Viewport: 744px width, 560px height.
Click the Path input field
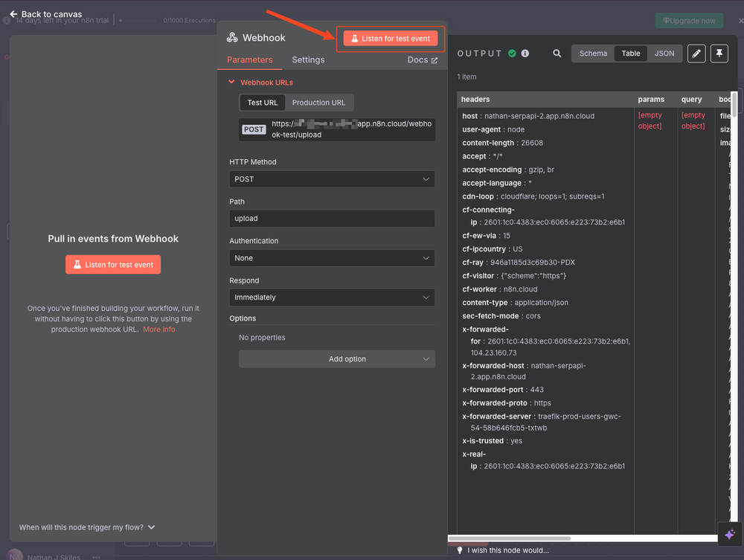(x=332, y=219)
